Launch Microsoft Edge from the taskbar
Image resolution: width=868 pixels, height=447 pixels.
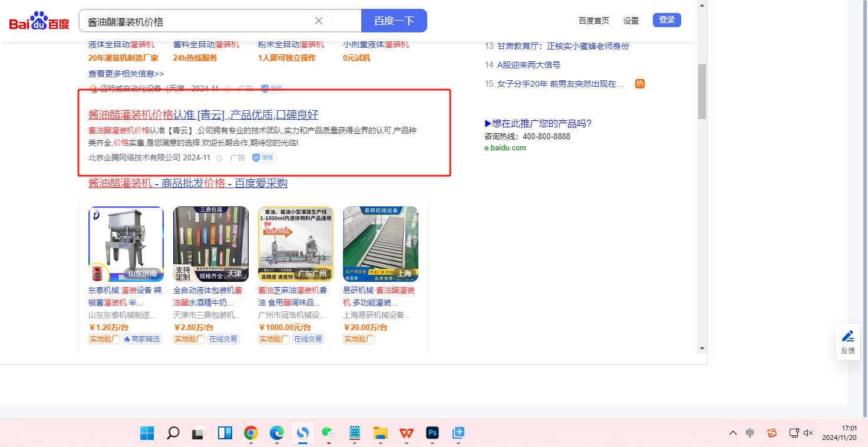[x=276, y=433]
